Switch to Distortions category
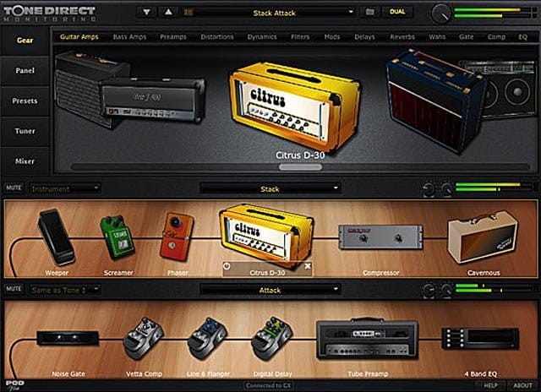The width and height of the screenshot is (541, 392). pos(217,37)
